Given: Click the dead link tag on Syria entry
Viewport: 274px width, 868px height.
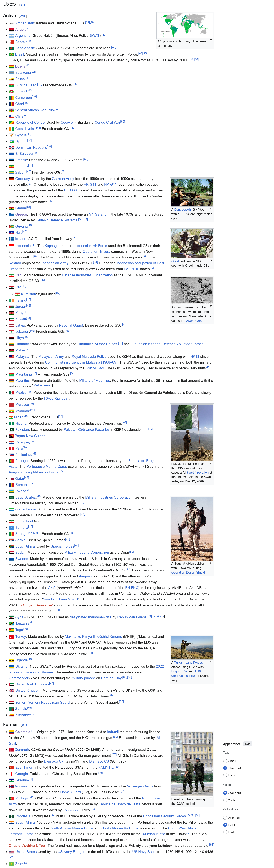Looking at the screenshot, I should point(158,616).
